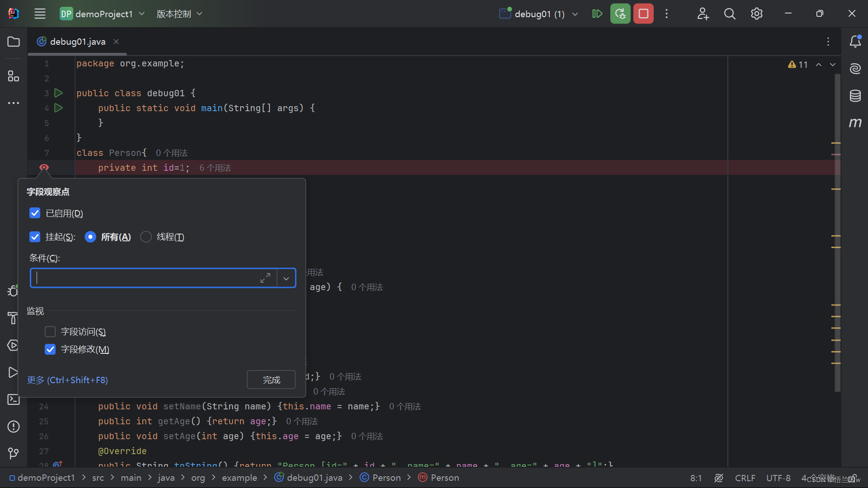Click the 完成 button
This screenshot has height=488, width=868.
[x=271, y=380]
